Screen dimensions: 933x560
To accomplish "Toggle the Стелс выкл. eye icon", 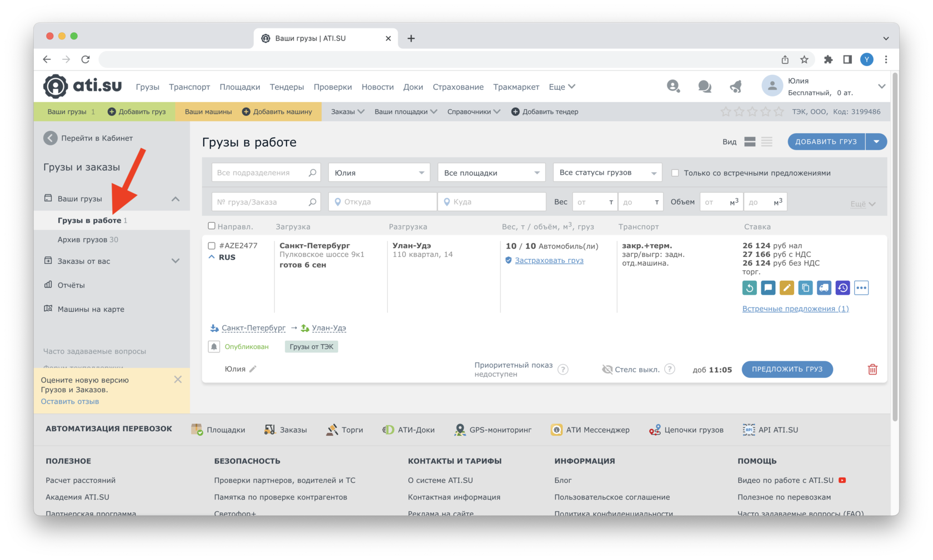I will pos(607,369).
